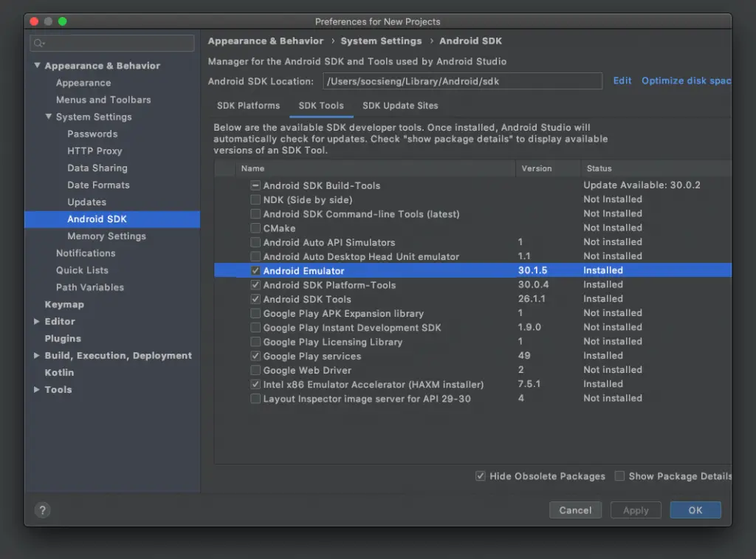Check Android Auto Desktop Head Unit emulator
The height and width of the screenshot is (559, 756).
pos(255,256)
